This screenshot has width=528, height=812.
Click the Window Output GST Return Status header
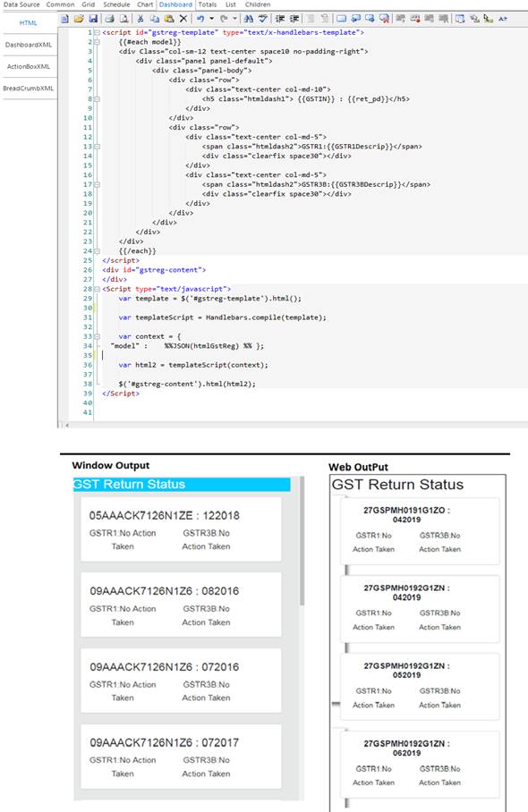tap(182, 484)
